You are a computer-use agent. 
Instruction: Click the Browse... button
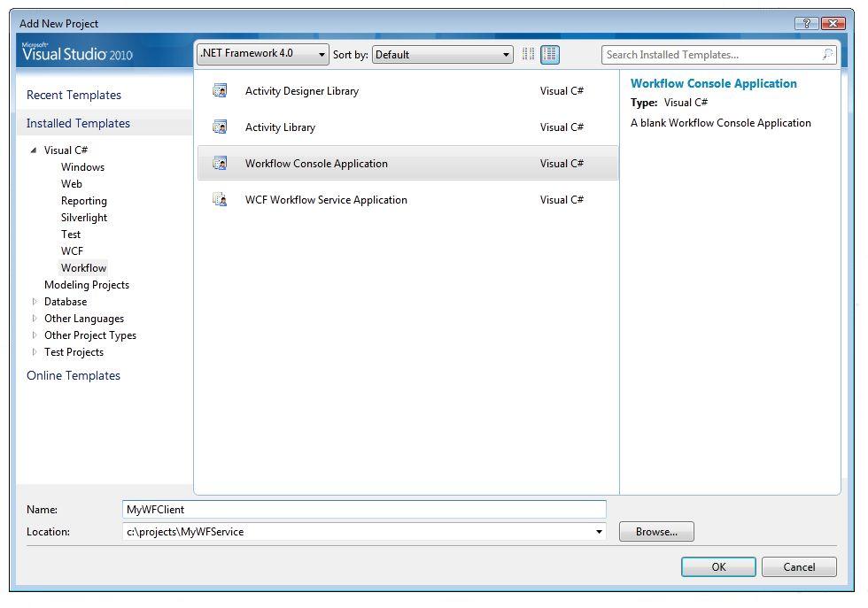pyautogui.click(x=656, y=532)
